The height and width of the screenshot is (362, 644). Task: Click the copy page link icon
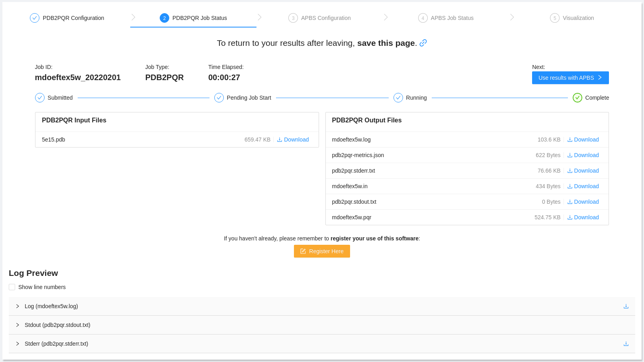tap(423, 43)
